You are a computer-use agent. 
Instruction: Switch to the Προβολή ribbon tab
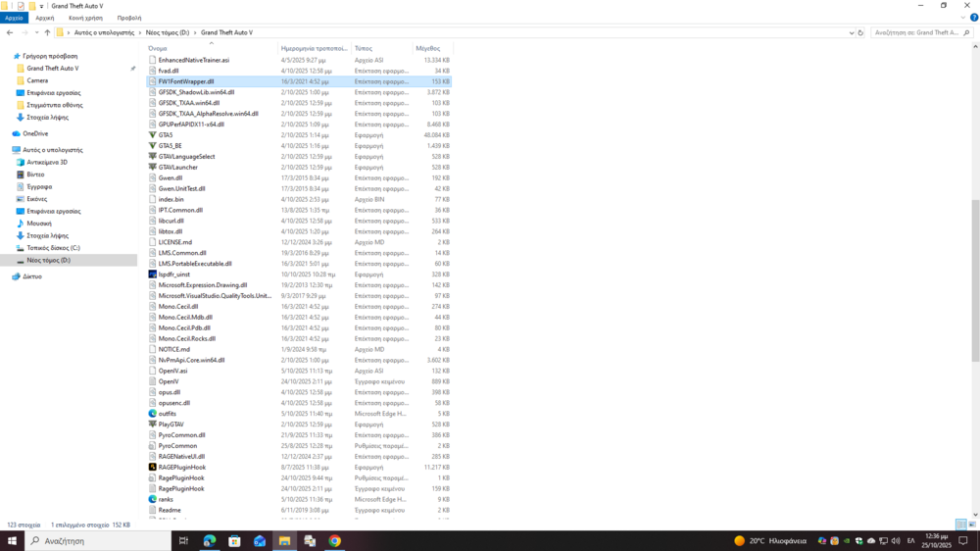pos(128,18)
